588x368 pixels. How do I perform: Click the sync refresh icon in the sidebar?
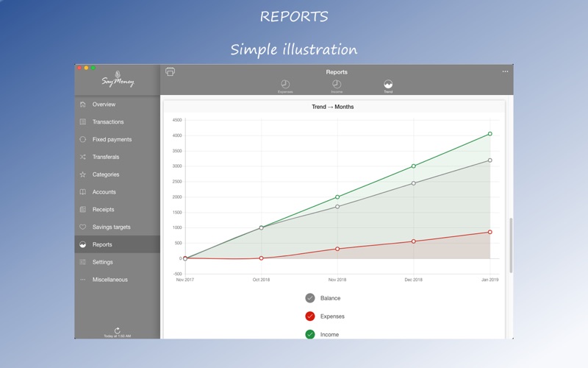118,330
